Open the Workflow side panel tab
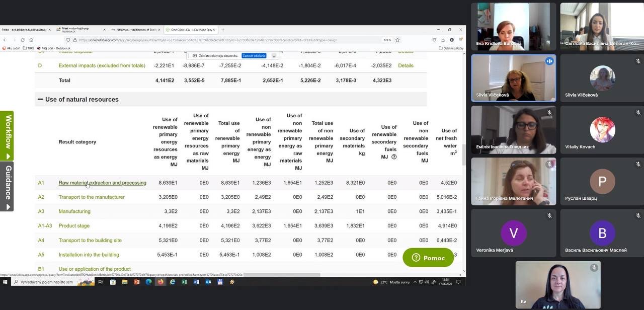Viewport: 644px width, 310px height. [x=7, y=135]
